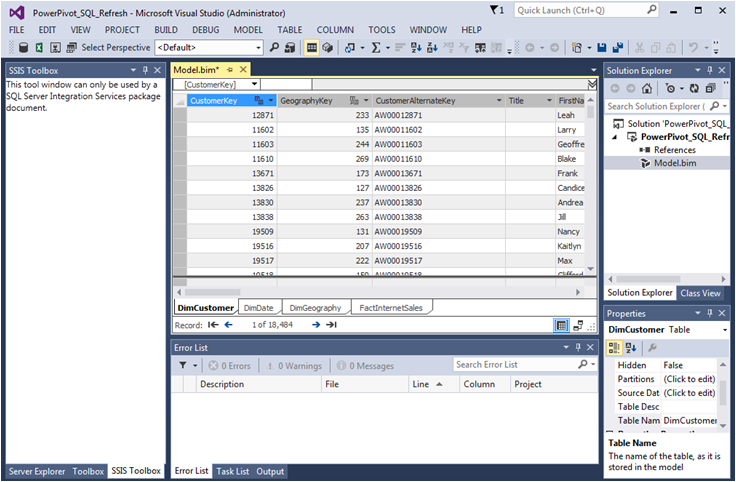Viewport: 736px width, 482px height.
Task: Open the FILE menu
Action: (16, 30)
